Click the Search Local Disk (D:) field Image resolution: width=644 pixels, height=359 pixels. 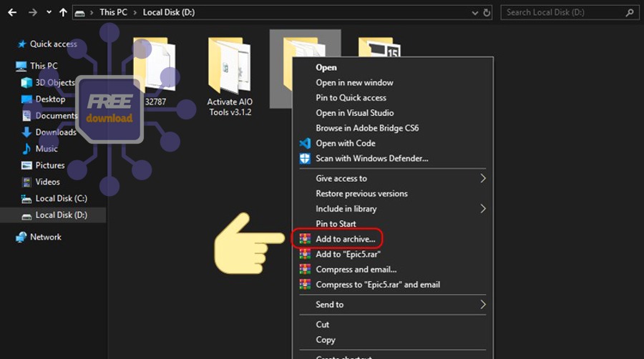click(x=565, y=12)
